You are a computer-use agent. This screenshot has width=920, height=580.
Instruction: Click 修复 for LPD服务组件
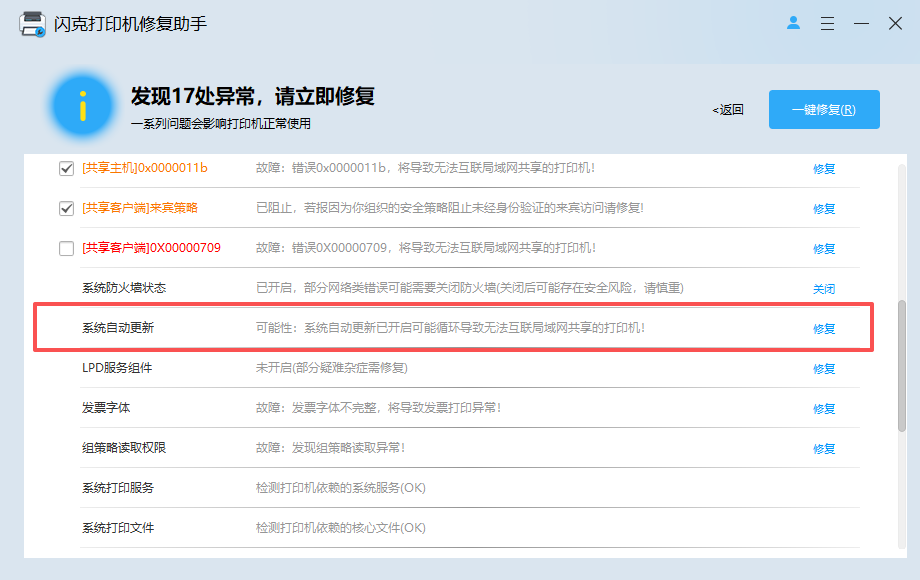click(x=824, y=368)
